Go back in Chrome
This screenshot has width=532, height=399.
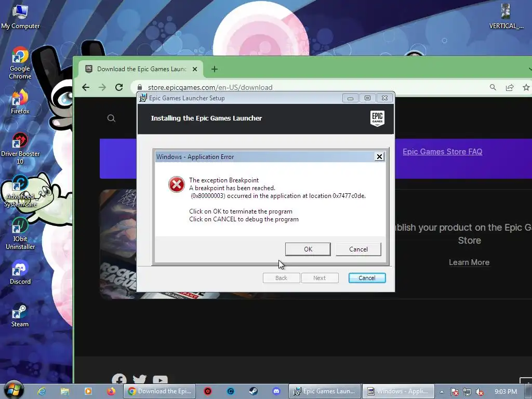point(86,87)
